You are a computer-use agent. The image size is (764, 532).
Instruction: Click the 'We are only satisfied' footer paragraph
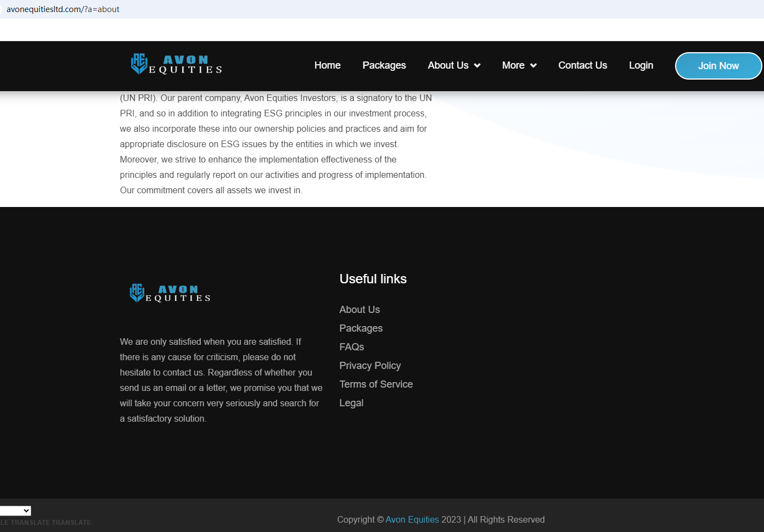pyautogui.click(x=221, y=380)
